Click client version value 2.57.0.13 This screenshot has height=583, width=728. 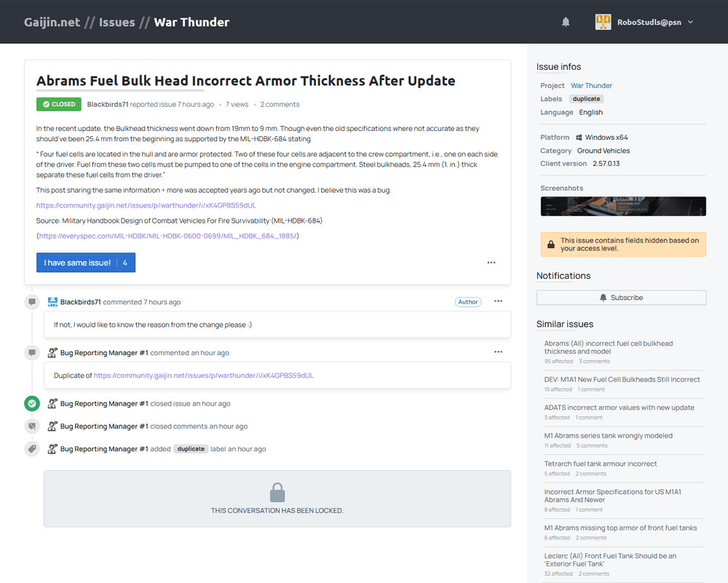point(606,163)
